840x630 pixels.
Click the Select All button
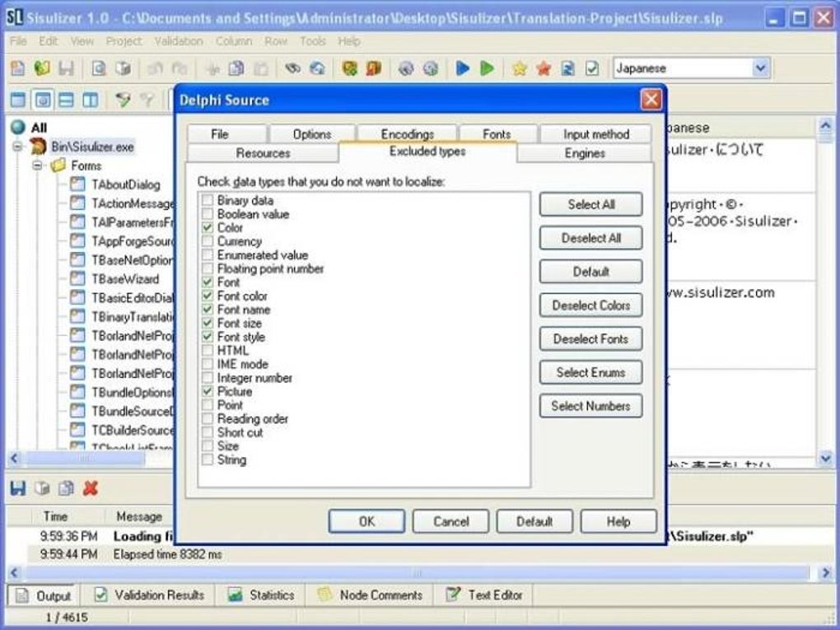click(591, 204)
